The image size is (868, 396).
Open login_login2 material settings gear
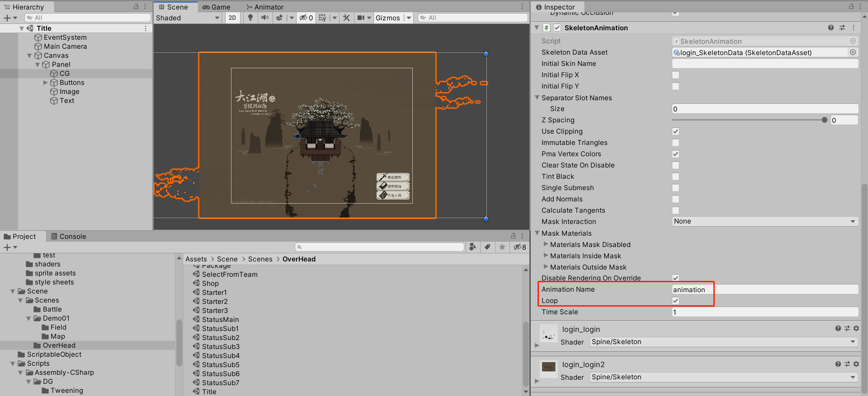pos(856,364)
